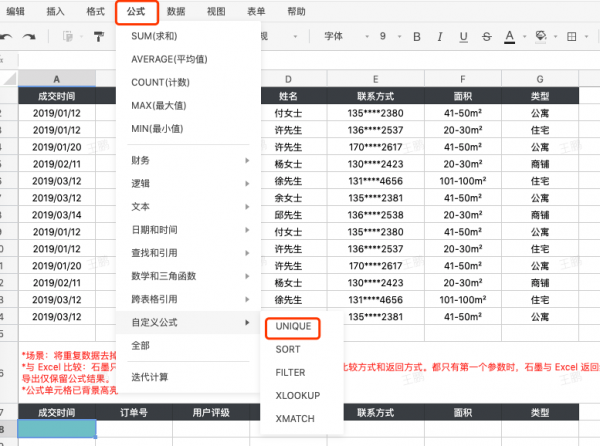Click the 订单号 header cell
600x446 pixels.
click(134, 412)
